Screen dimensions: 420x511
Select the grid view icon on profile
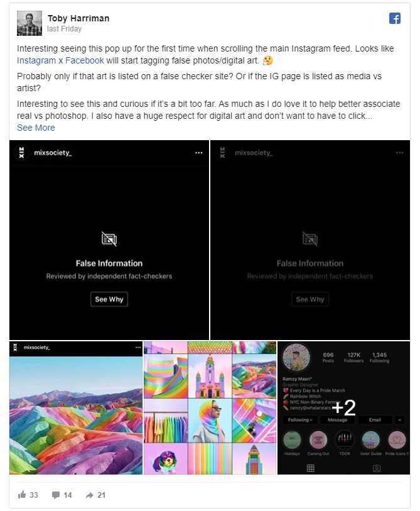[x=311, y=468]
